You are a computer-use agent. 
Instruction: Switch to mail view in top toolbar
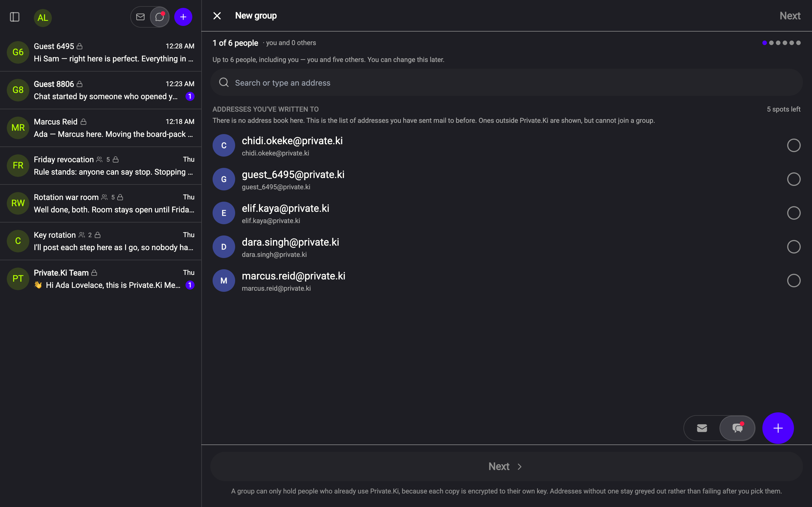(140, 17)
